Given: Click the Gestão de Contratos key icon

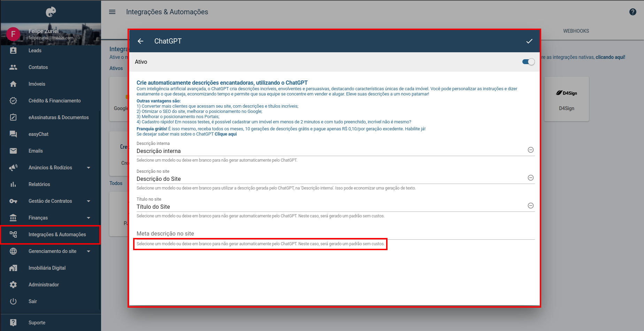Looking at the screenshot, I should [13, 201].
